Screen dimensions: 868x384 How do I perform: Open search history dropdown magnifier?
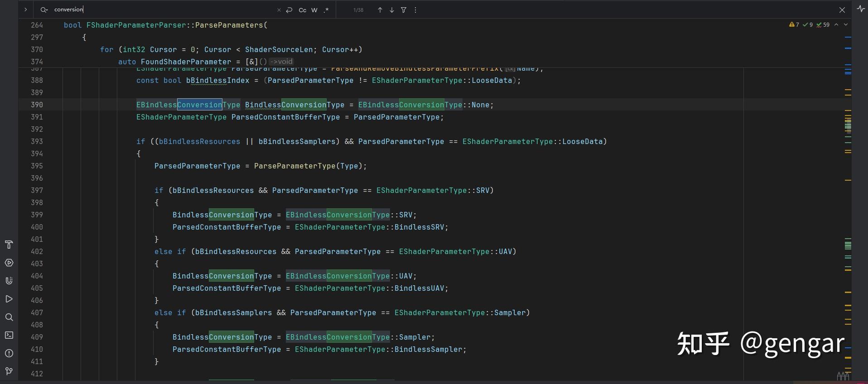[44, 10]
